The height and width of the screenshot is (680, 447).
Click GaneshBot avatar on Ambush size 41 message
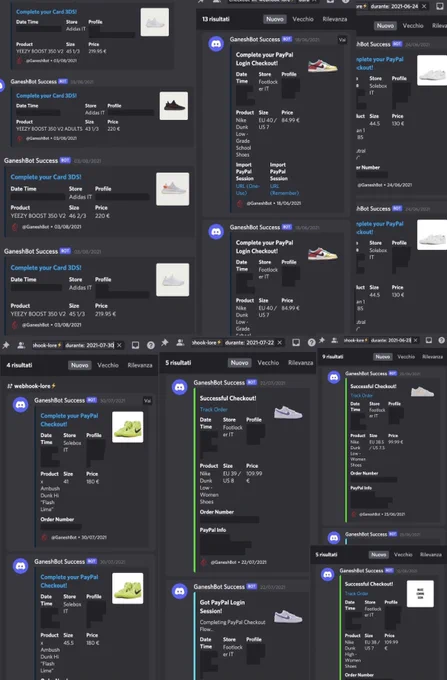click(20, 405)
